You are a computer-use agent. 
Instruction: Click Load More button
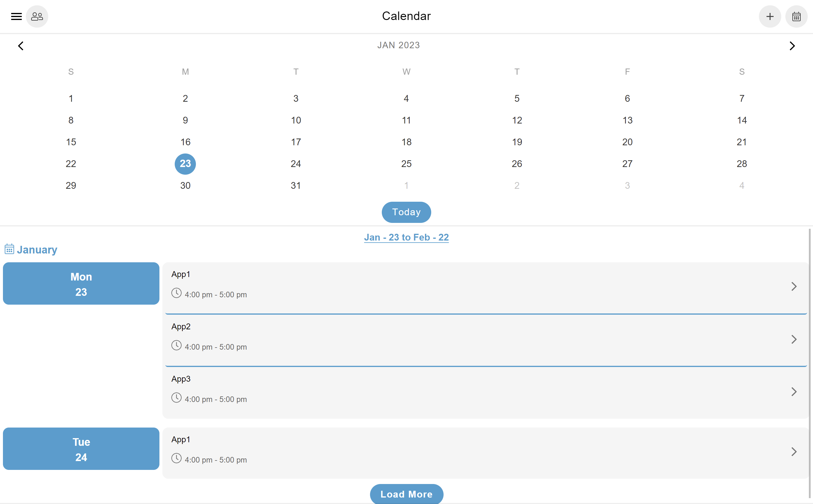(406, 494)
